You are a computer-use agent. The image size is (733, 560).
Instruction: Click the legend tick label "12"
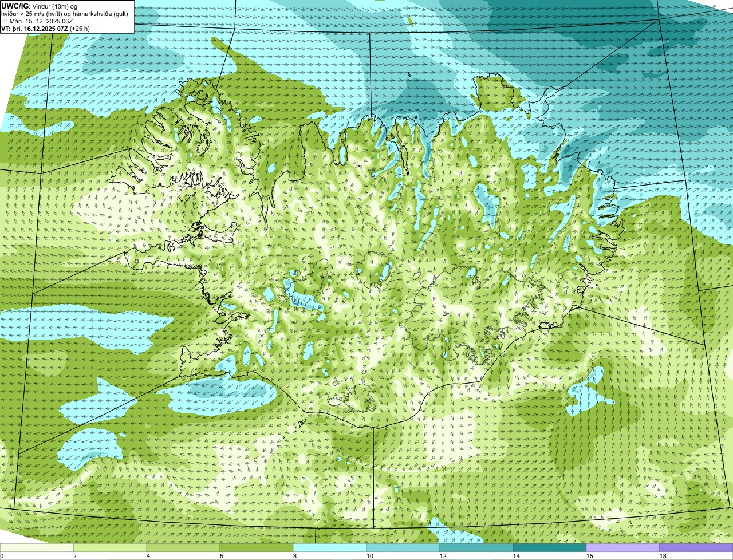click(443, 556)
